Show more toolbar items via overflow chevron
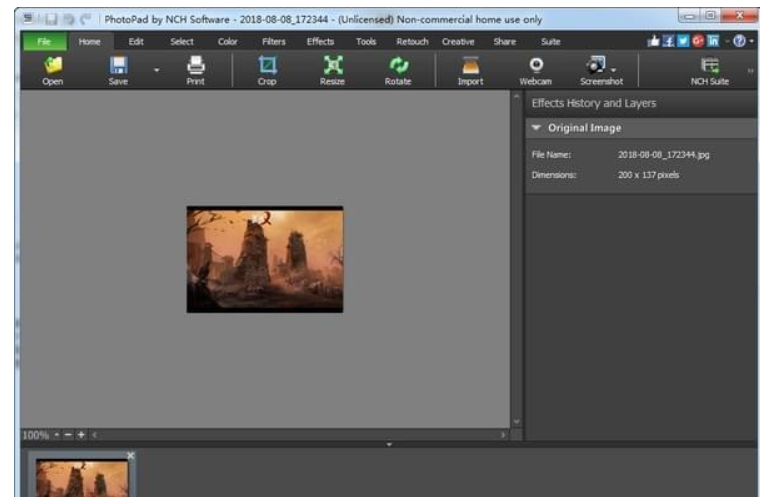This screenshot has height=497, width=760. click(x=751, y=71)
